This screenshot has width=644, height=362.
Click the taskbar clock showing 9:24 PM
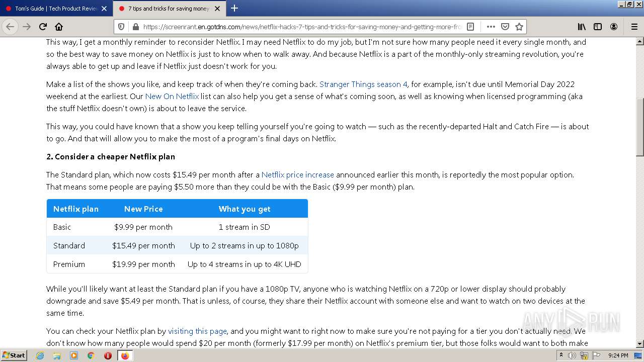618,355
